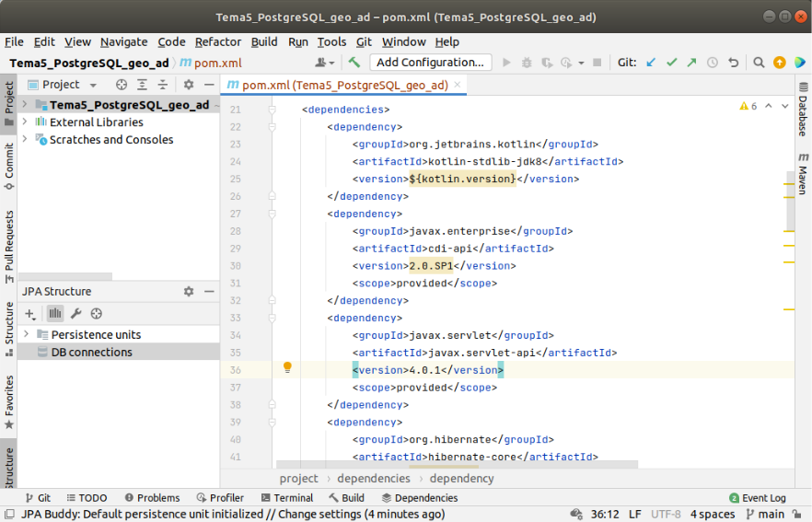Click the Profiler run icon in toolbar

coord(566,63)
